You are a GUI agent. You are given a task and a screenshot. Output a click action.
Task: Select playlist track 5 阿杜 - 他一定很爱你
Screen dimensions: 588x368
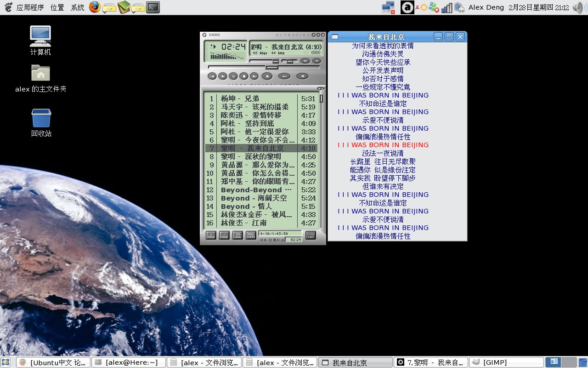[x=261, y=132]
